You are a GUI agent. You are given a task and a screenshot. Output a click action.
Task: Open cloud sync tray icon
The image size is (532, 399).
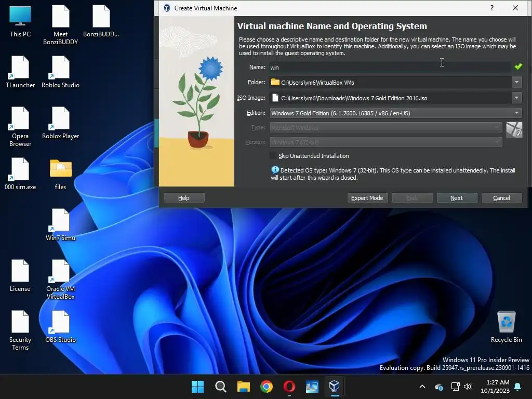click(x=438, y=387)
